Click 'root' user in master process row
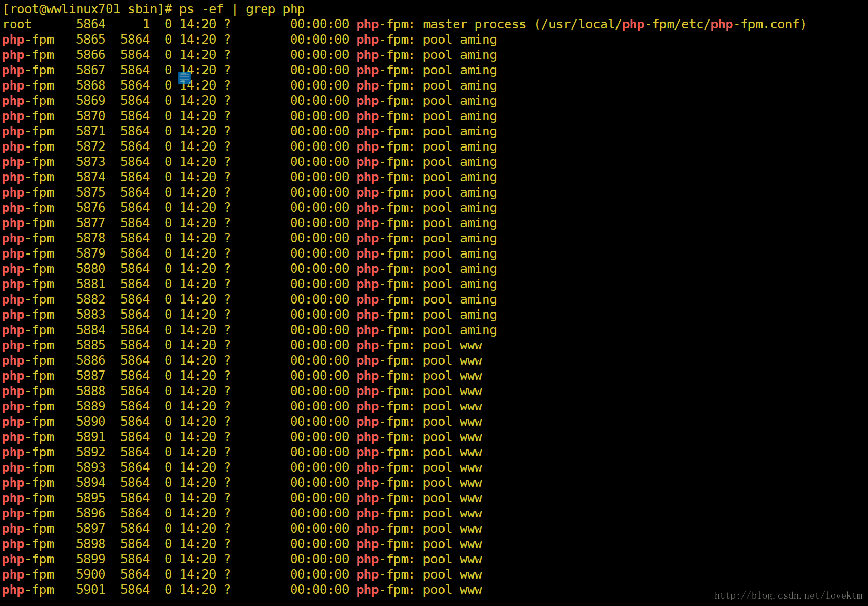868x606 pixels. click(17, 24)
